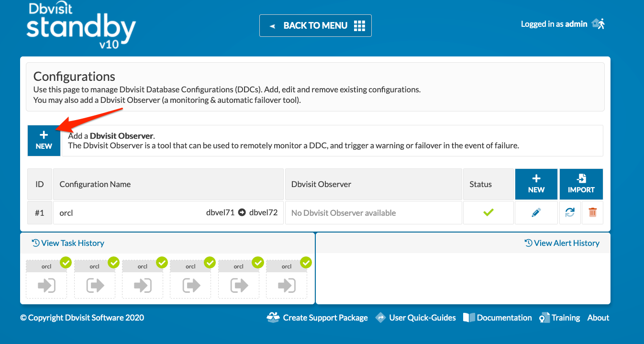Click 'No Dbvisit Observer available' text
The width and height of the screenshot is (644, 344).
(344, 213)
